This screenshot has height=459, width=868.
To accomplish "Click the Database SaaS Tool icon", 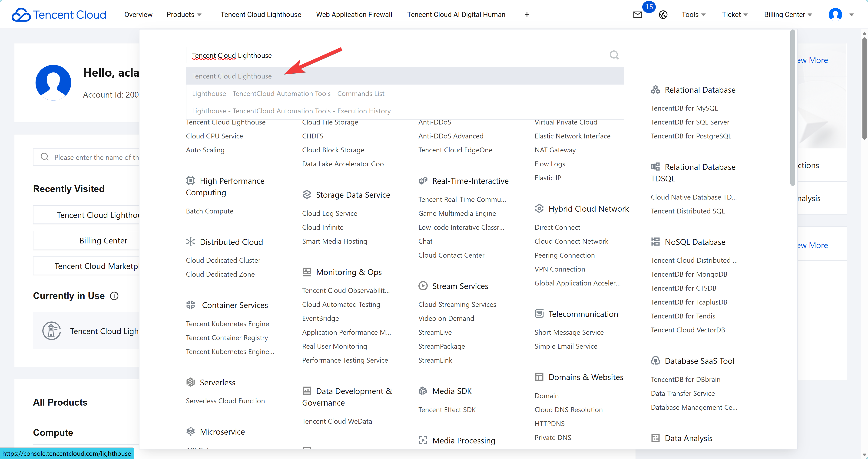I will pyautogui.click(x=655, y=361).
